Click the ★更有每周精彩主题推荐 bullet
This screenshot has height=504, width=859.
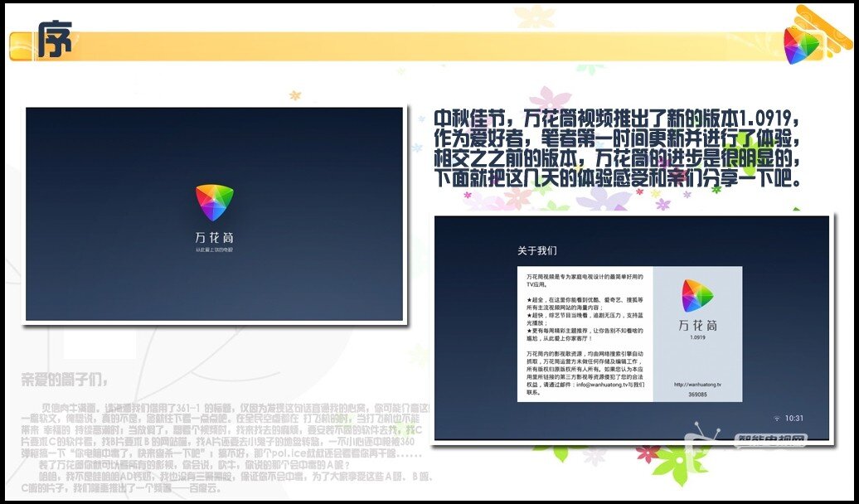pos(585,335)
